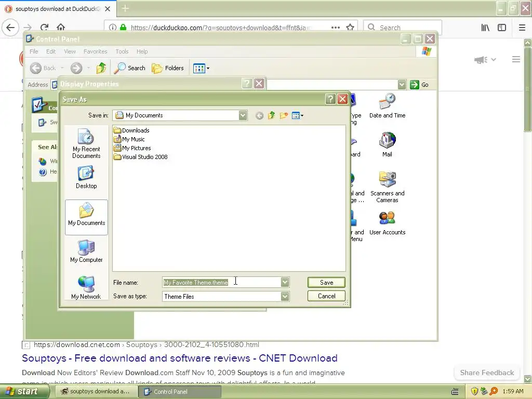This screenshot has width=532, height=399.
Task: Select the My Pictures folder
Action: [132, 148]
